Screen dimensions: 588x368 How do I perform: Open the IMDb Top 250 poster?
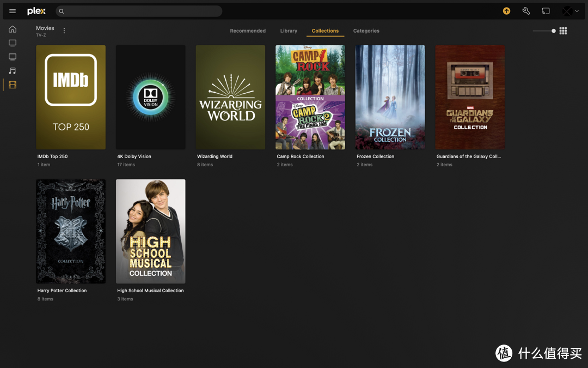coord(71,97)
